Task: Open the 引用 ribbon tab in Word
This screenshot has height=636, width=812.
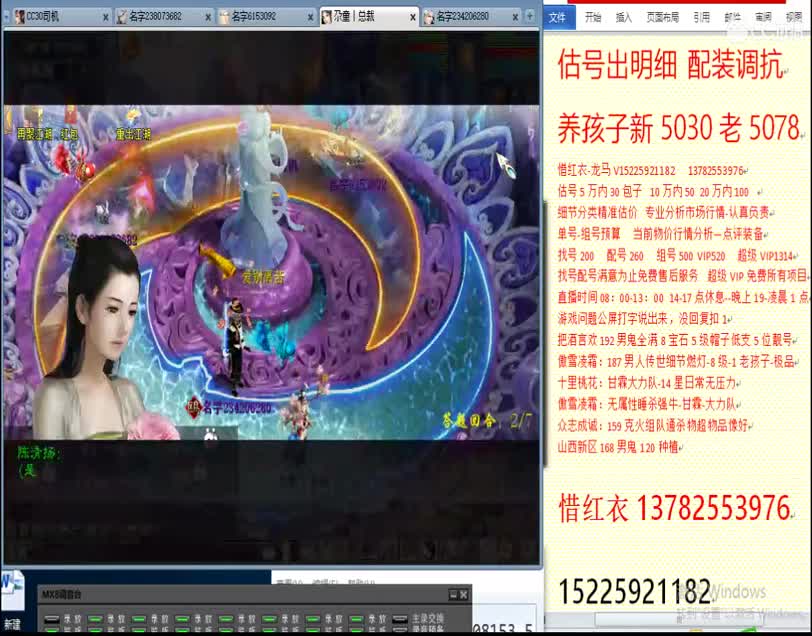Action: point(702,18)
